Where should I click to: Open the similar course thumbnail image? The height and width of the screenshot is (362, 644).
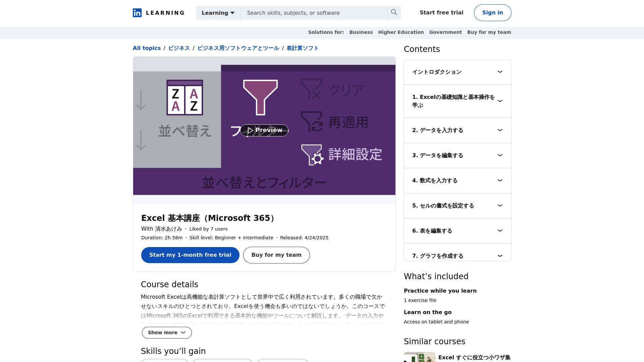click(x=420, y=357)
